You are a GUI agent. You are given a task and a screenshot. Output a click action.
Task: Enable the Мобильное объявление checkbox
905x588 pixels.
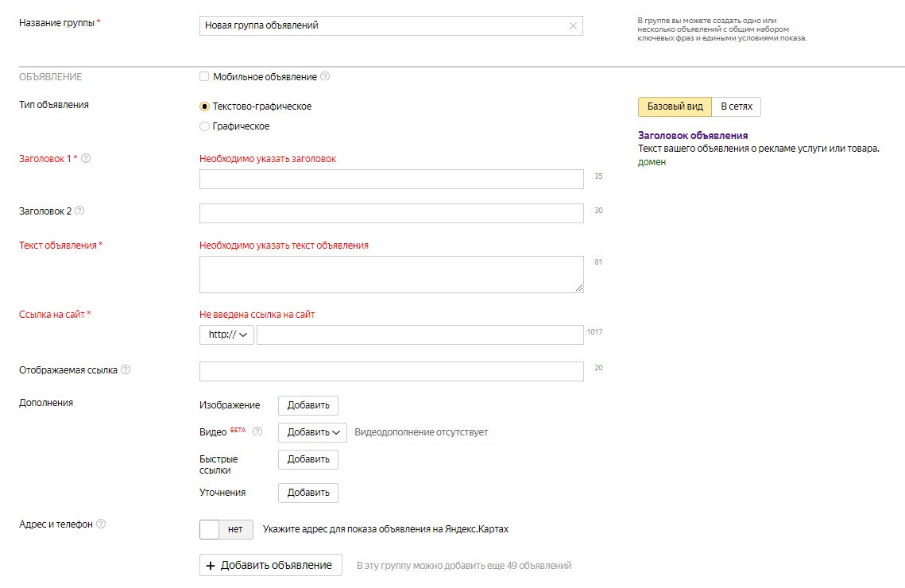click(204, 77)
